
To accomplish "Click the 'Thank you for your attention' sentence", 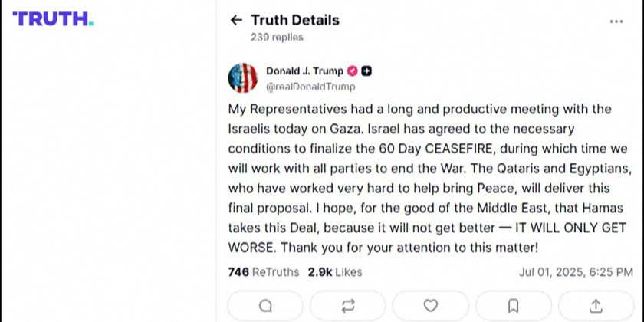I will coord(409,248).
